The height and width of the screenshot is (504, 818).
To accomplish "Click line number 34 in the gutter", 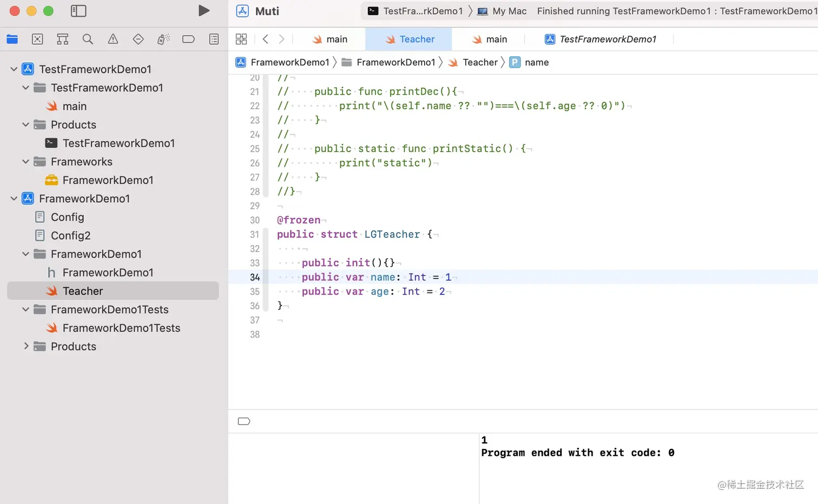I will coord(255,277).
